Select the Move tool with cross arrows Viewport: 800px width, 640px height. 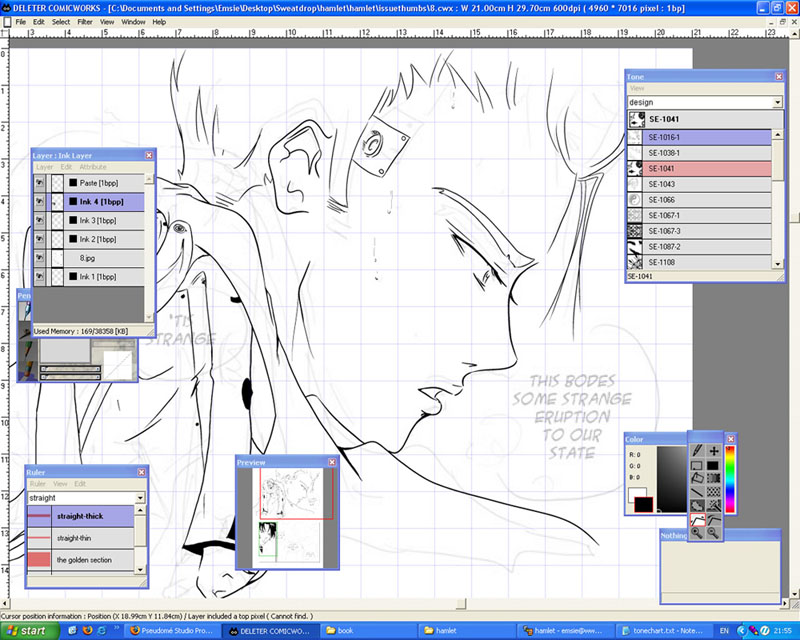pos(714,451)
